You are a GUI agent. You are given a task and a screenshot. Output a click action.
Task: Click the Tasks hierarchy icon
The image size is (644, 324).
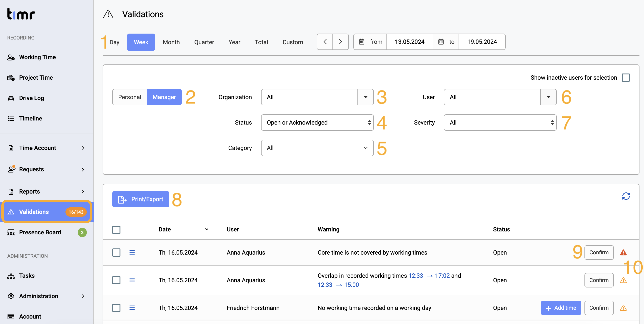point(11,276)
